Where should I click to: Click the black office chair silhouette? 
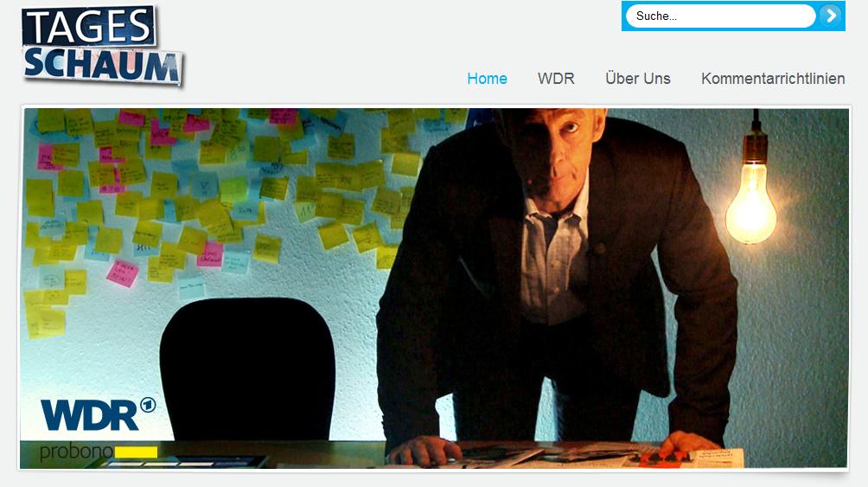click(x=247, y=369)
